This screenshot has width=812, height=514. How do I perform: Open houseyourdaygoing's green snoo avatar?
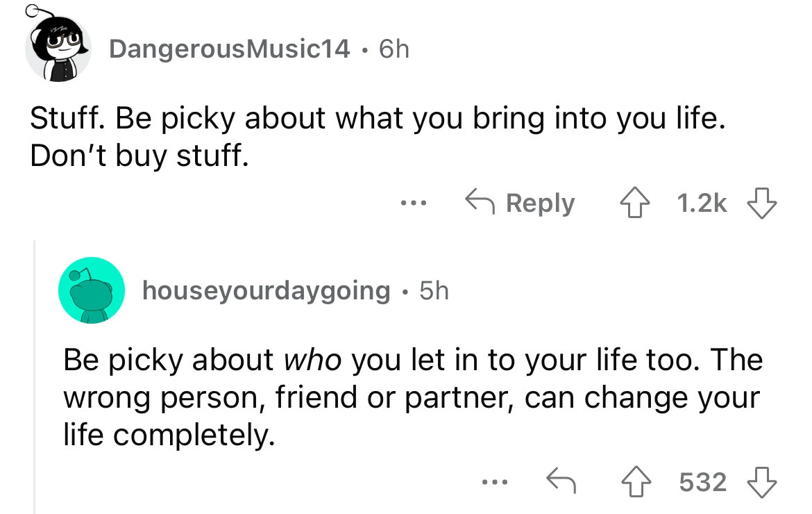point(92,290)
